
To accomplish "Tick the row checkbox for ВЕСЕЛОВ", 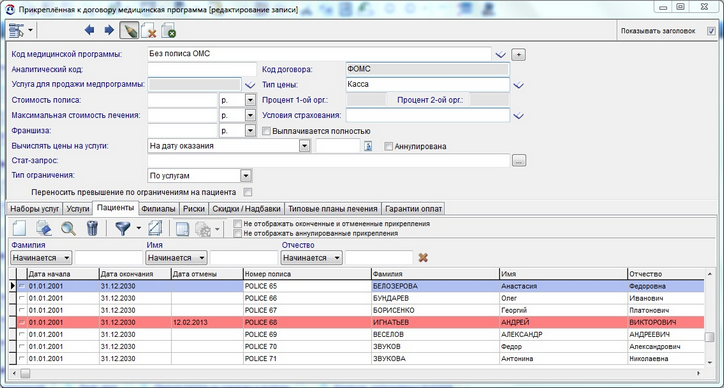I will point(22,334).
